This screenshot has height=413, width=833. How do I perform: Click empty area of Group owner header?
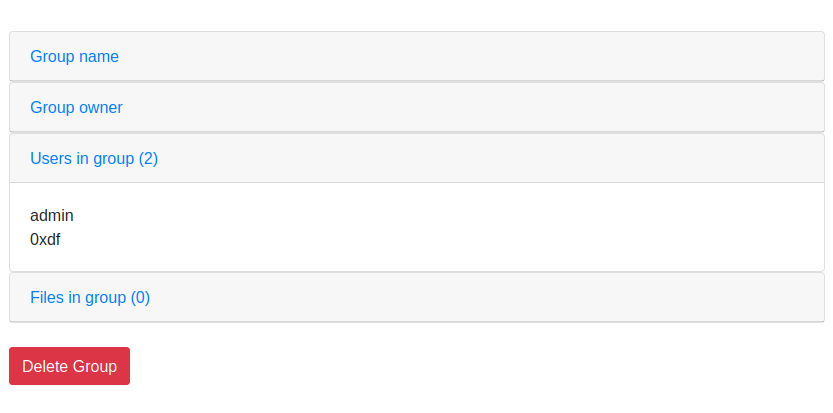coord(500,107)
